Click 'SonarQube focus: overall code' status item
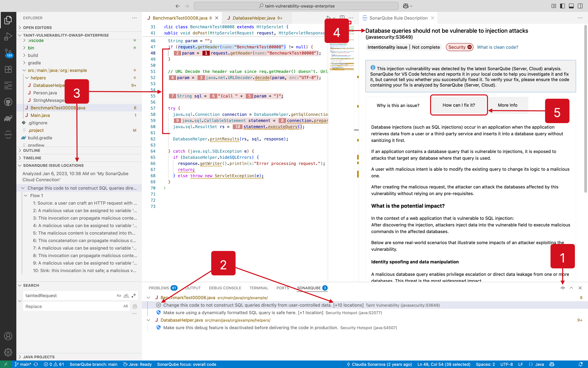Screen dimensions: 588x368 coord(187,364)
